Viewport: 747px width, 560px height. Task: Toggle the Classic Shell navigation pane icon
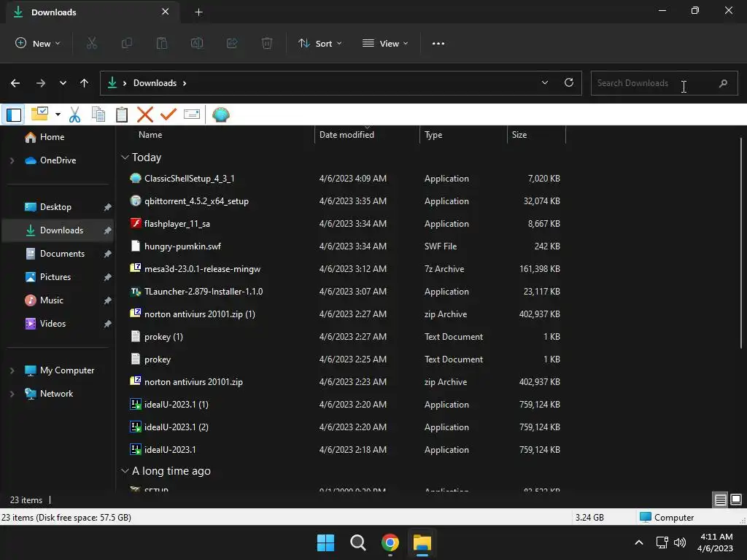pos(14,114)
